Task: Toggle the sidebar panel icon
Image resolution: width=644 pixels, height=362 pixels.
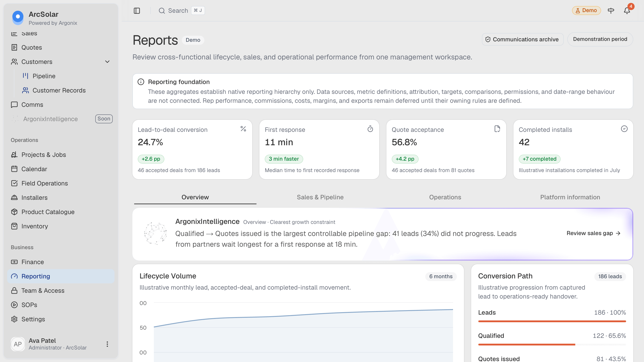Action: coord(137,11)
